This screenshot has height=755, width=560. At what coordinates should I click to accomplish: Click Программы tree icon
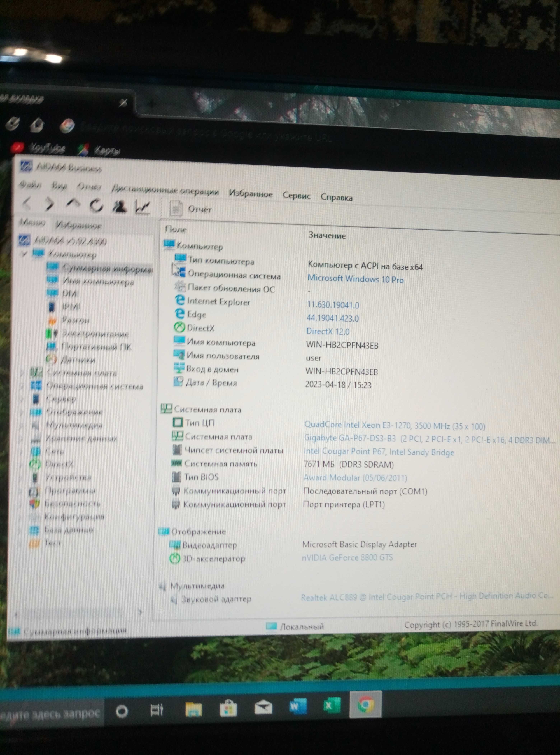35,491
